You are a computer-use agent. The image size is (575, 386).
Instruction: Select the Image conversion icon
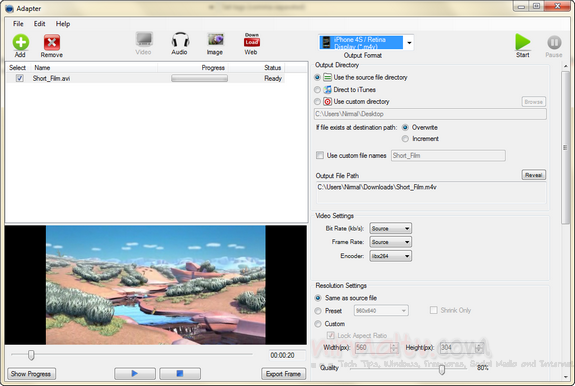point(216,40)
